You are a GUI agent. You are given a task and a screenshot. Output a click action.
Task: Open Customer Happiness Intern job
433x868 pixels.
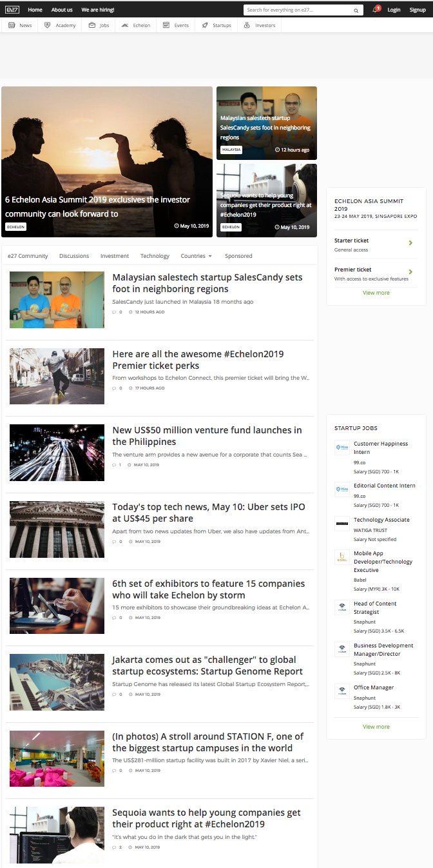[381, 448]
